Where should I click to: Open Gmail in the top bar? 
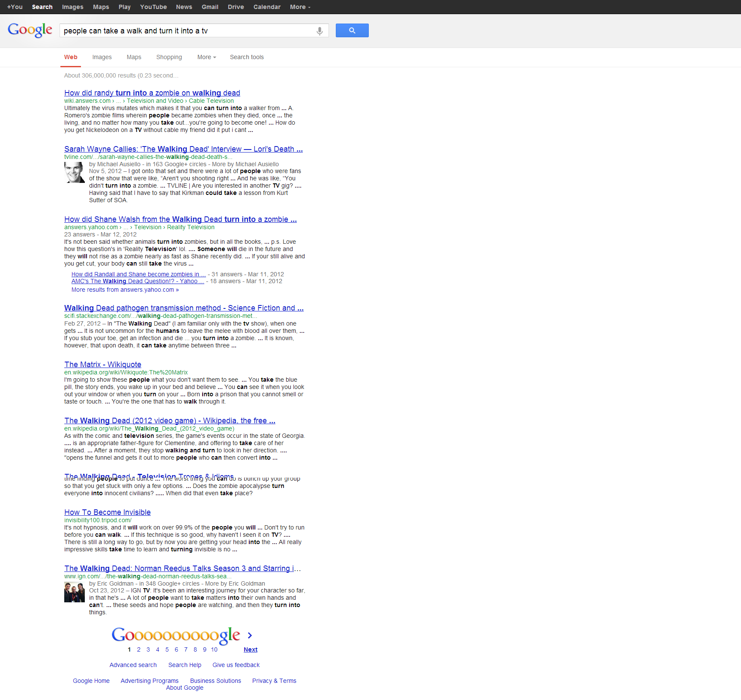pyautogui.click(x=210, y=7)
